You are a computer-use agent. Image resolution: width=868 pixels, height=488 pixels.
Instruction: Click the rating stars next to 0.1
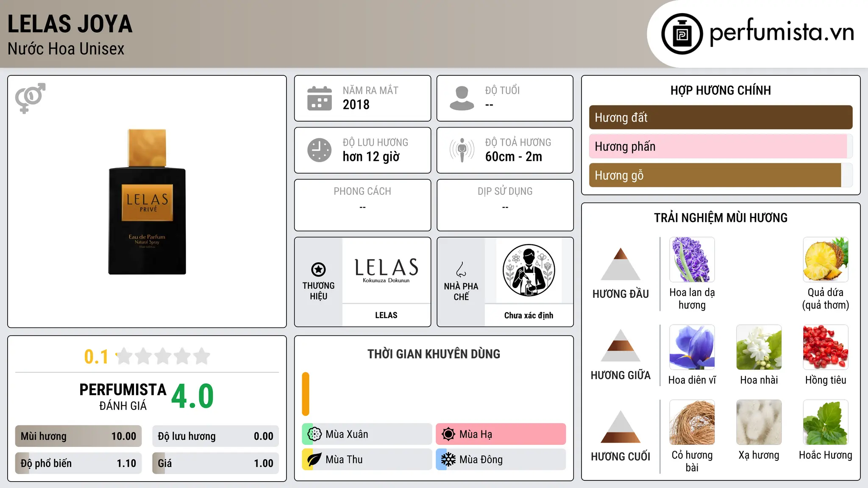(x=163, y=356)
